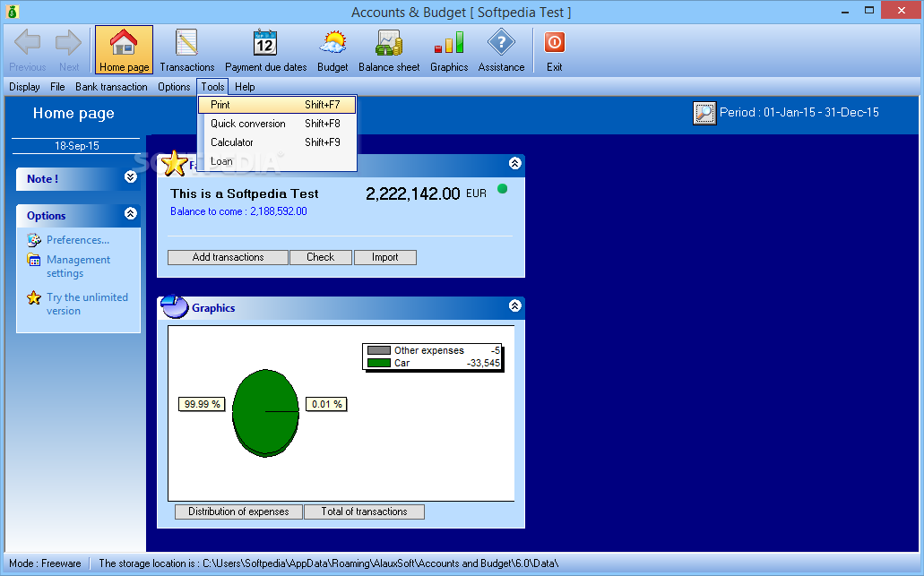Click the green pie chart
The height and width of the screenshot is (576, 924).
(266, 413)
